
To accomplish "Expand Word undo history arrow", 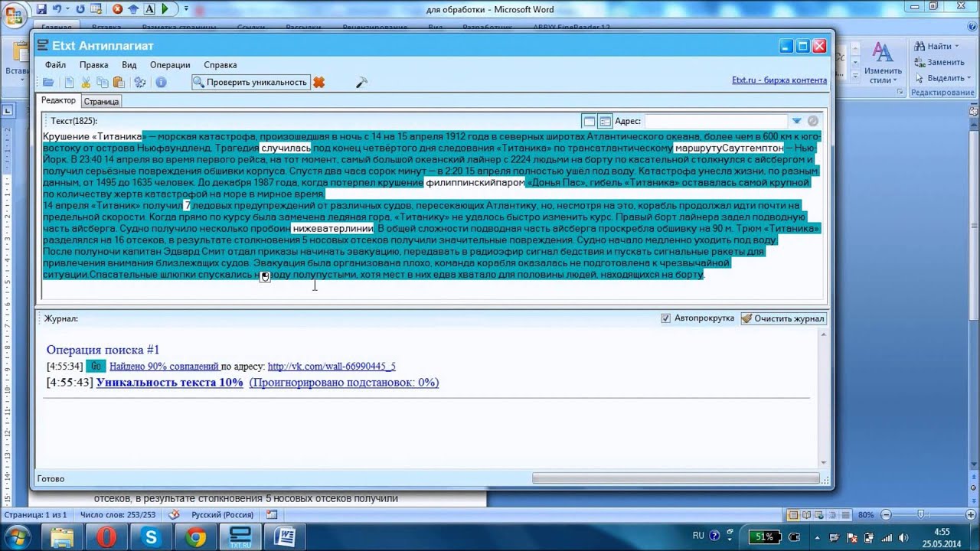I will pos(68,9).
